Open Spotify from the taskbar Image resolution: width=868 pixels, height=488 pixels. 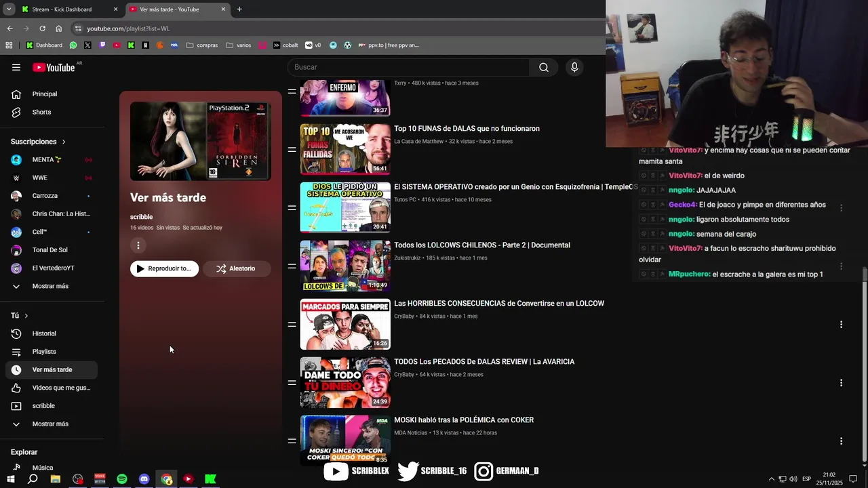point(122,479)
